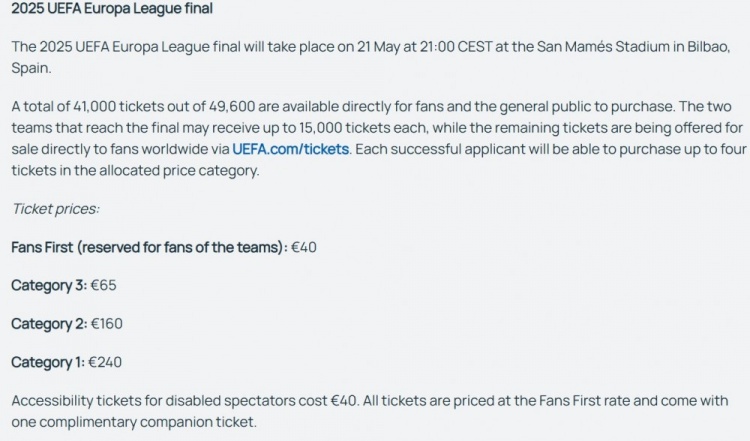The image size is (750, 441).
Task: Select the "Category 3" label
Action: click(x=48, y=285)
